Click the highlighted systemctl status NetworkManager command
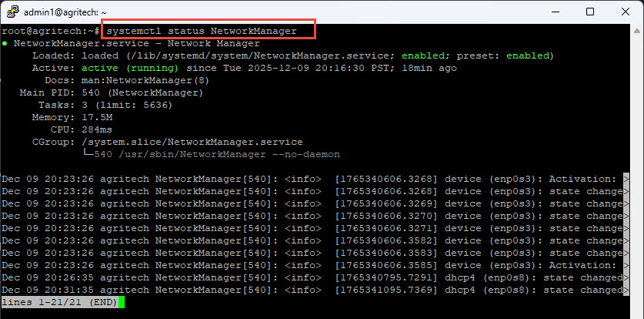The image size is (644, 319). [209, 31]
